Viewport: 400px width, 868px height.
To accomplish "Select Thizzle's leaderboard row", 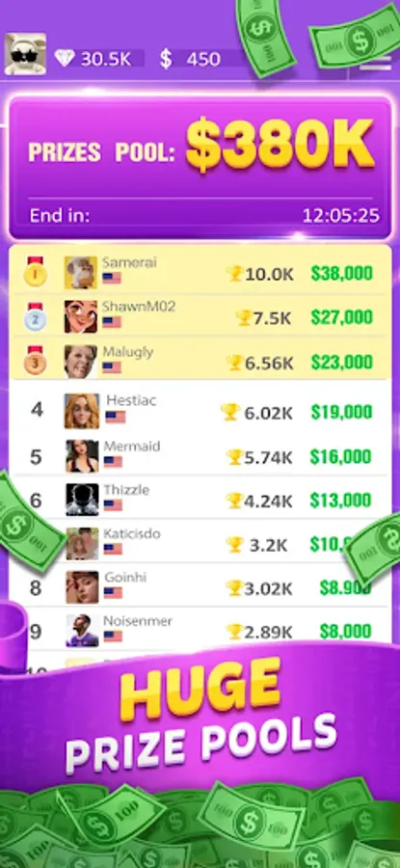I will point(200,500).
